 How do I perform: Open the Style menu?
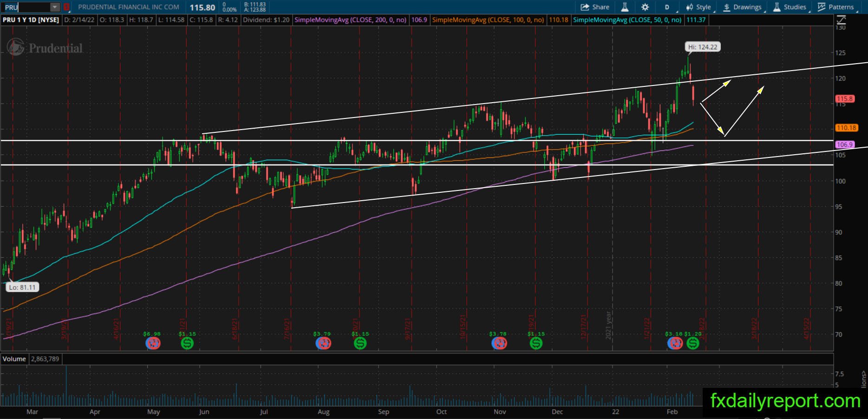click(x=699, y=7)
